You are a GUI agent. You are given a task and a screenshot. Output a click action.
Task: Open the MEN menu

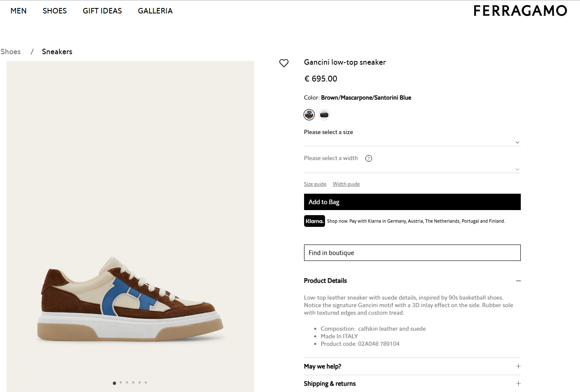(18, 11)
